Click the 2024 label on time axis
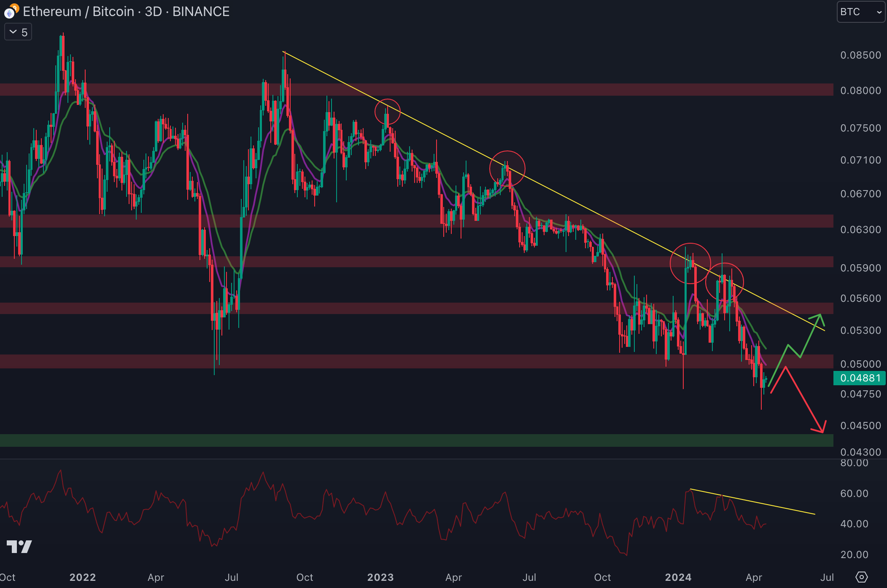 point(678,577)
